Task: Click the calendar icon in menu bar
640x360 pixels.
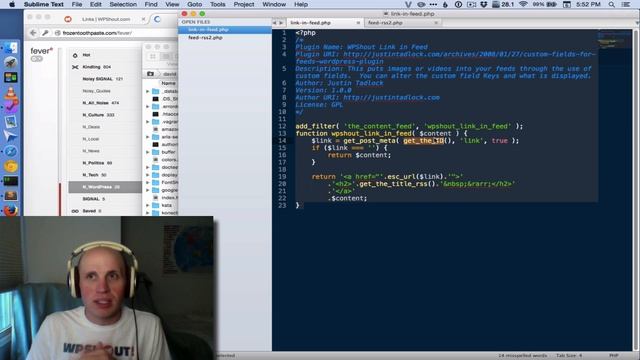Action: click(567, 4)
